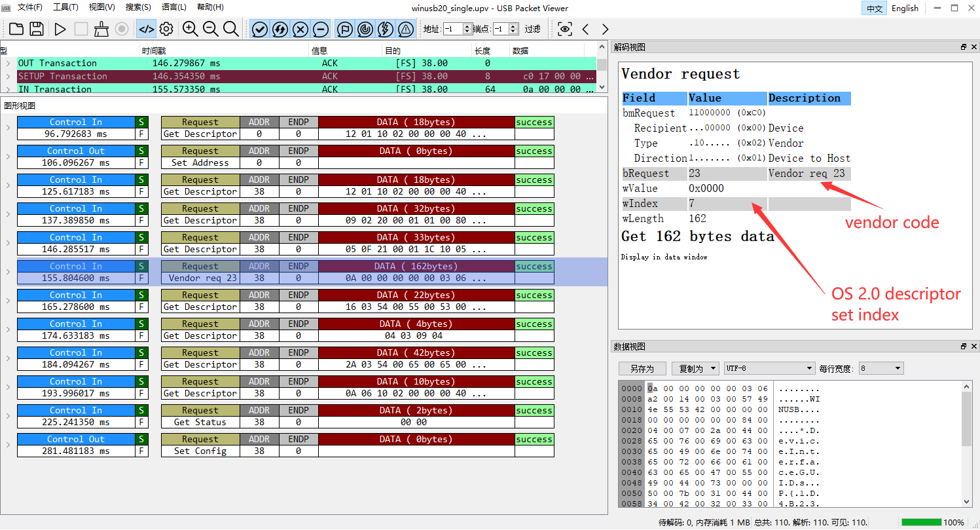Open a capture file with the folder icon
This screenshot has height=530, width=980.
pyautogui.click(x=16, y=29)
